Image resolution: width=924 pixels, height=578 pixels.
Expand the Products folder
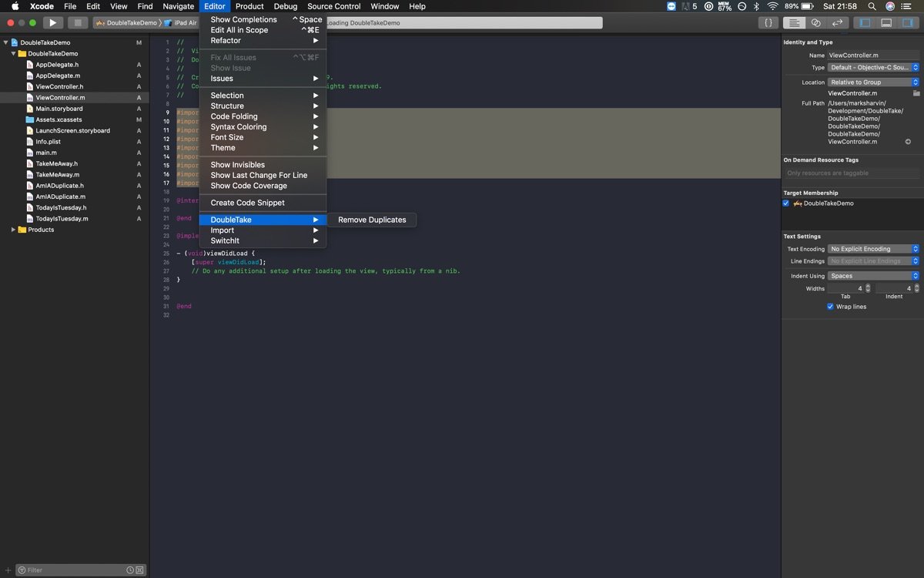[13, 230]
